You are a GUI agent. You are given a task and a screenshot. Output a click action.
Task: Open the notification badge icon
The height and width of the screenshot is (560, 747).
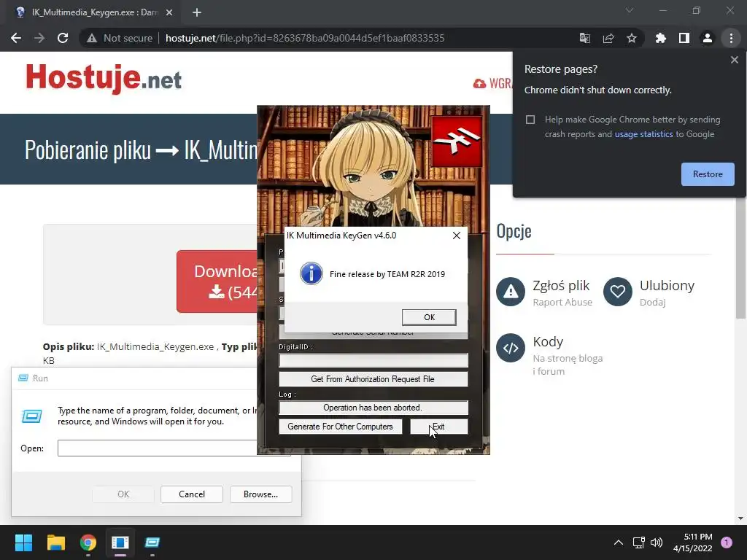pos(727,542)
